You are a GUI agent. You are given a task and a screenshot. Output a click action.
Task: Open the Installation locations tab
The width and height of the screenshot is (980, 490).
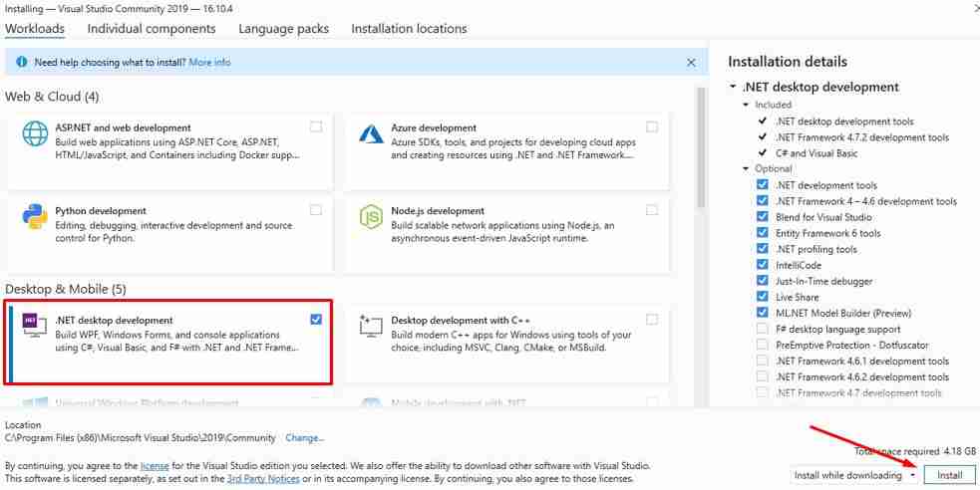[x=409, y=29]
